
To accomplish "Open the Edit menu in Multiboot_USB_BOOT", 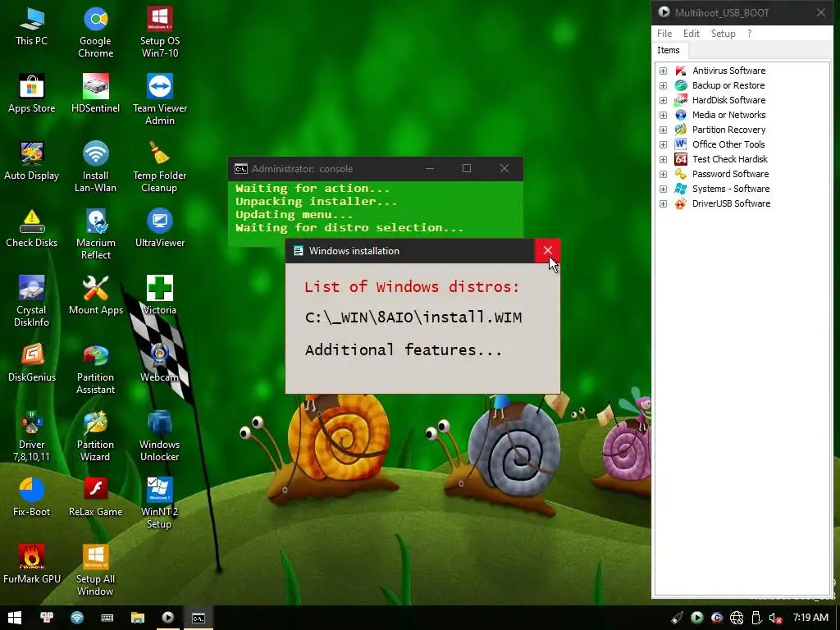I will 691,33.
